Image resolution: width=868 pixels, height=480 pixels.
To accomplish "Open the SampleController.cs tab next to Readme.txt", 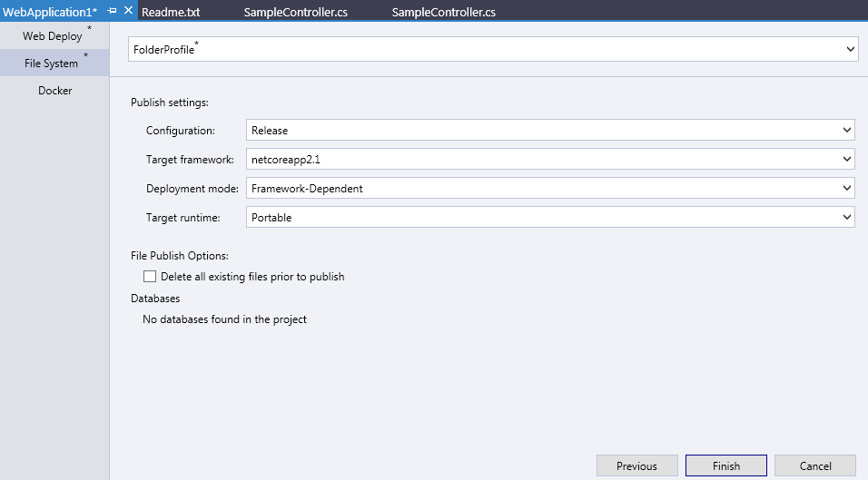I will click(295, 12).
